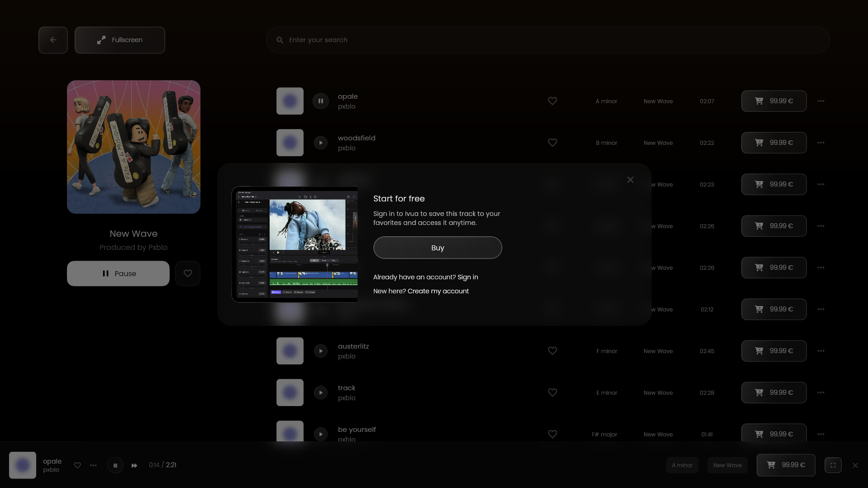
Task: Close the 'Start for free' dialog
Action: coord(630,180)
